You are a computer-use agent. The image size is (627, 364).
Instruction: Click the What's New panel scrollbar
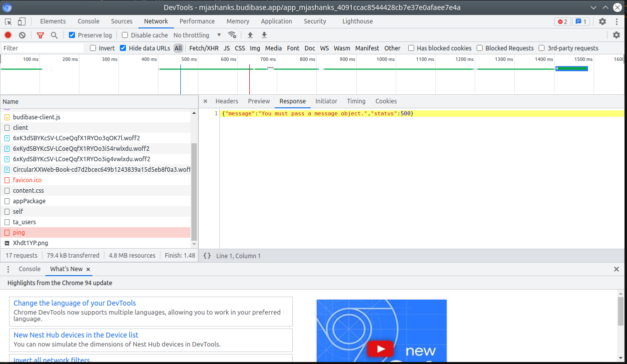click(x=621, y=311)
